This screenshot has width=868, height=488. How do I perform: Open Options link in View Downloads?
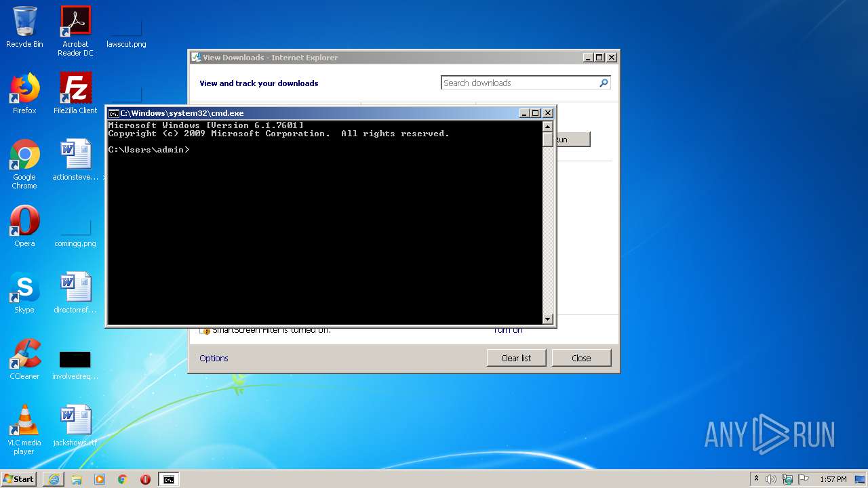click(x=214, y=358)
